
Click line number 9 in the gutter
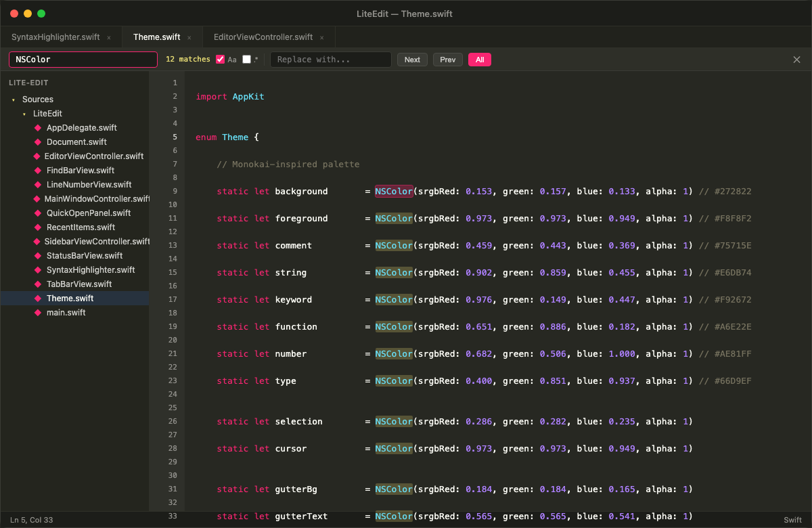click(175, 191)
